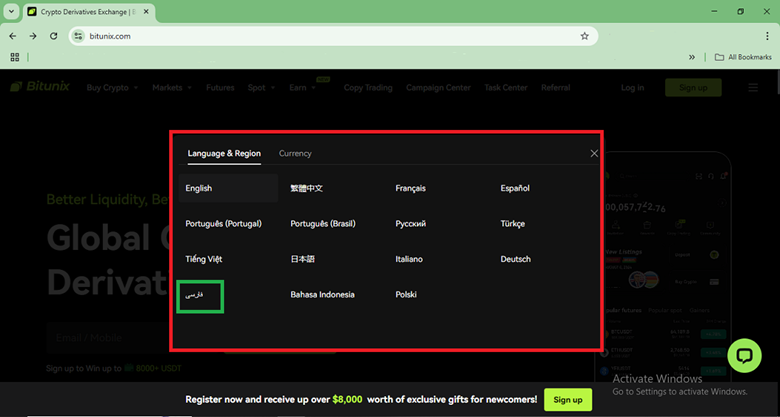
Task: Open the hamburger menu in the site header
Action: [753, 88]
